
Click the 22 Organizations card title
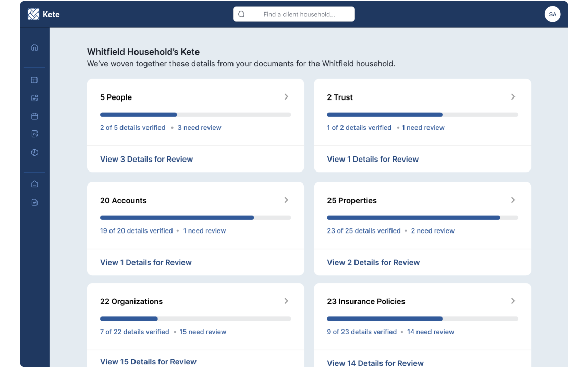pyautogui.click(x=131, y=301)
